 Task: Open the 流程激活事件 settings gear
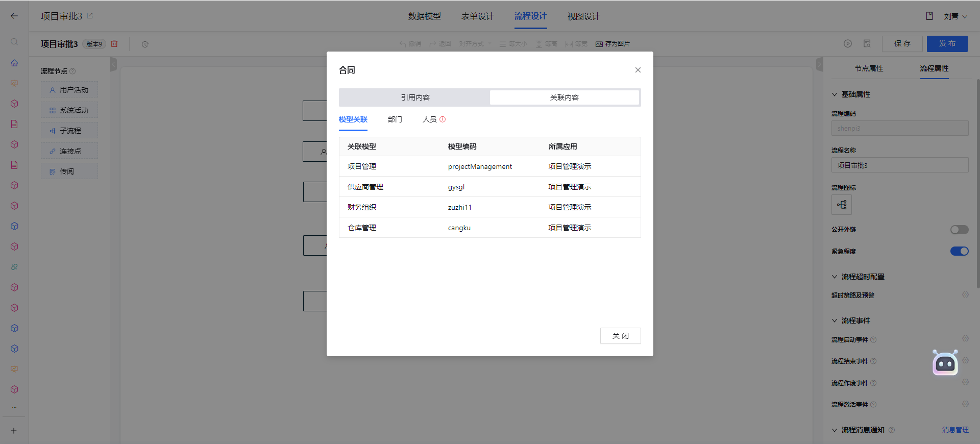[965, 404]
